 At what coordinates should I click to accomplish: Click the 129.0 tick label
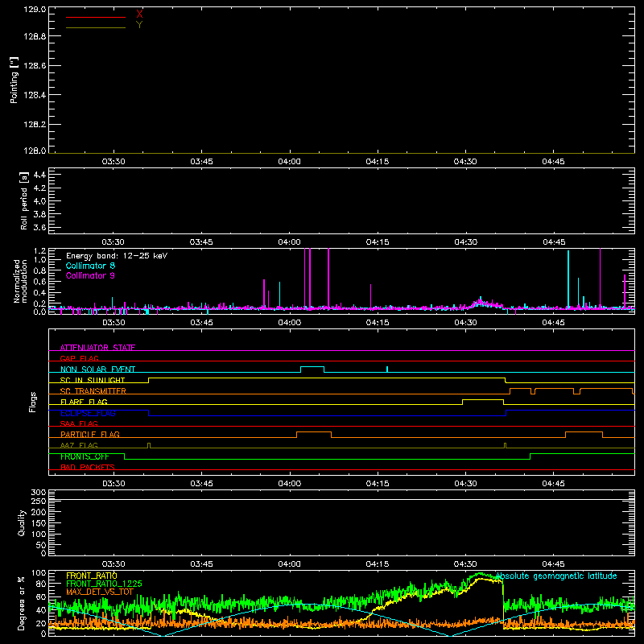tap(35, 10)
